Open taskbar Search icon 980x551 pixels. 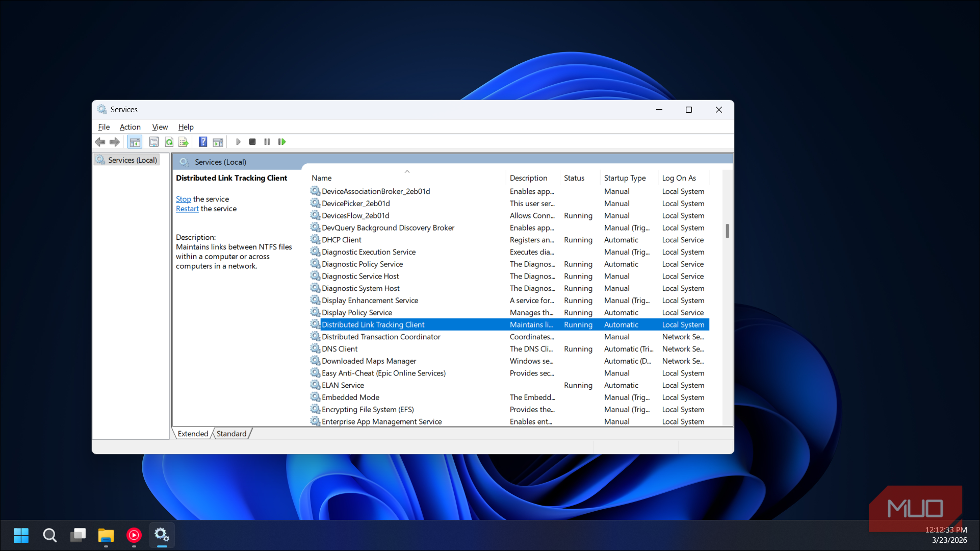(49, 535)
